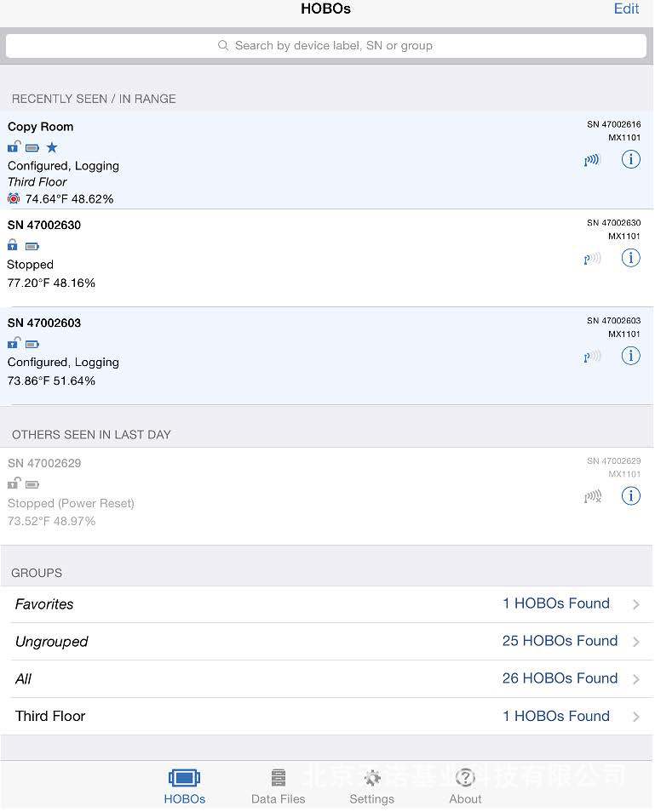Open info for SN 47002603 logger

630,356
